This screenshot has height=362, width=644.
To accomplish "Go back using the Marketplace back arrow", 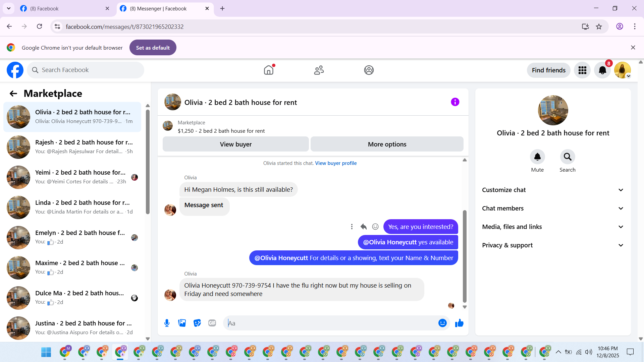I will (13, 94).
